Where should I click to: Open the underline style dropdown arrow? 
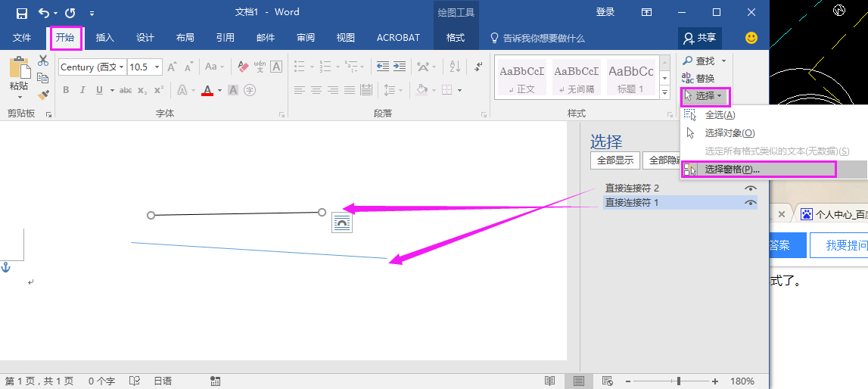(112, 90)
